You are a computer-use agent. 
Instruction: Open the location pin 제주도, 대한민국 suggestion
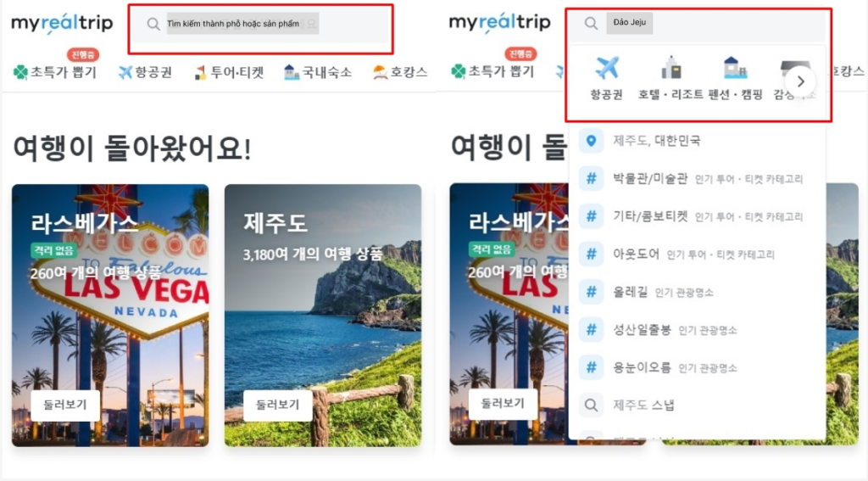tap(698, 141)
